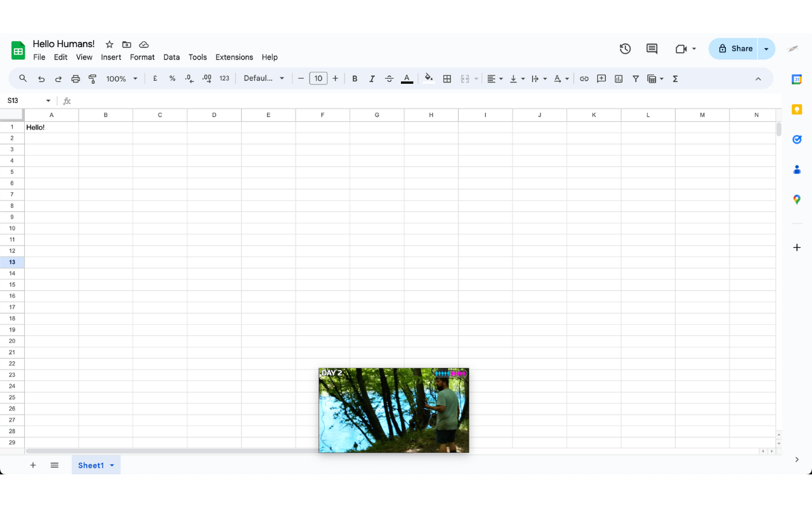Image resolution: width=812 pixels, height=508 pixels.
Task: Toggle italic formatting
Action: point(372,79)
